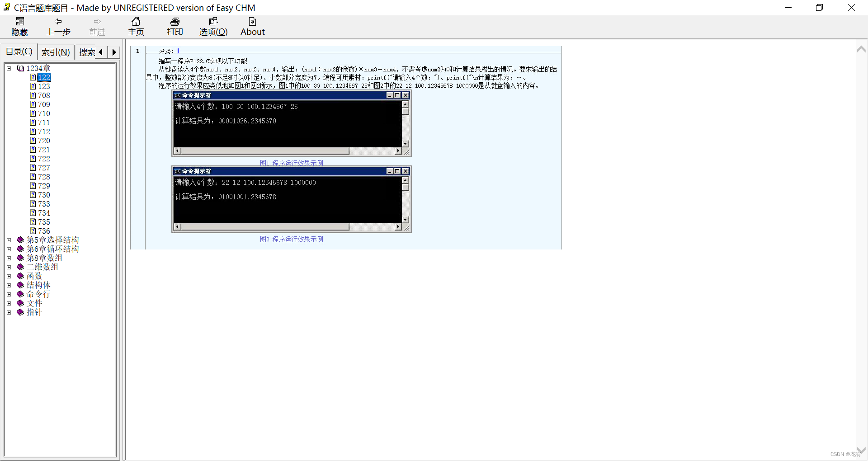The height and width of the screenshot is (461, 868).
Task: Switch to the 目录(C) tab
Action: [x=19, y=52]
